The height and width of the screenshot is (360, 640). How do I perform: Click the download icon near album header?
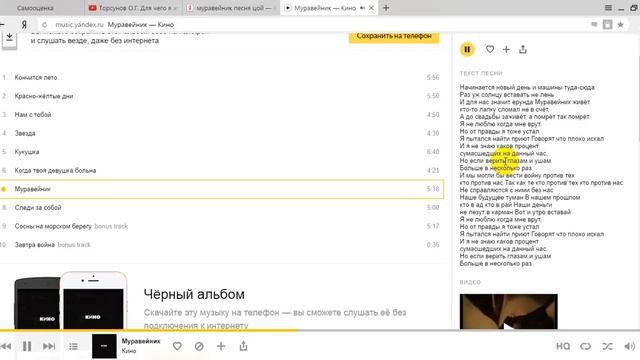(x=9, y=39)
